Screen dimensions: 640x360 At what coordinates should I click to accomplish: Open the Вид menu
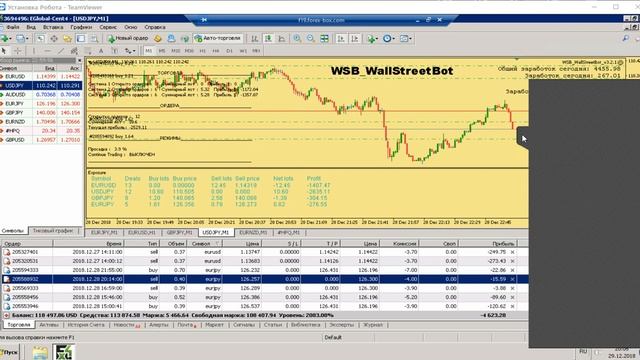tap(31, 27)
